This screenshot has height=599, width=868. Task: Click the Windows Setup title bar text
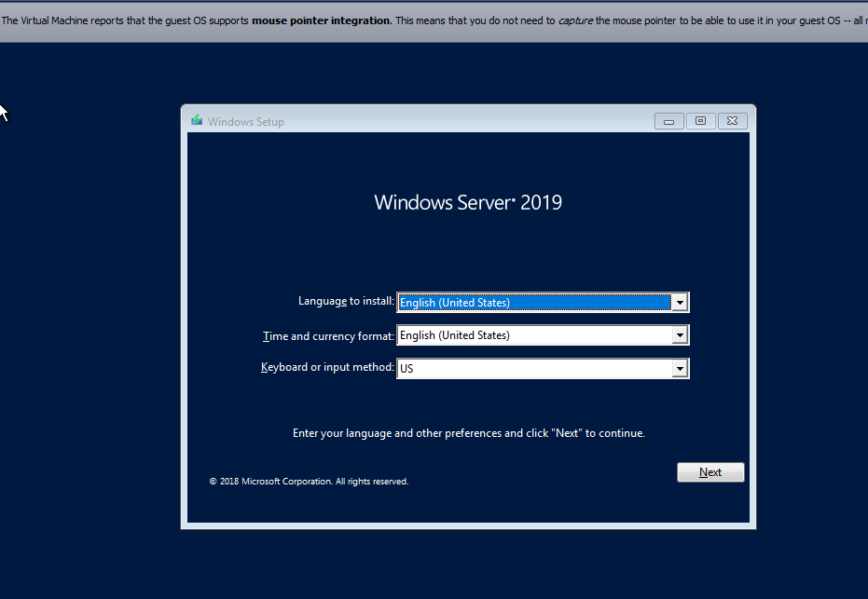tap(245, 121)
